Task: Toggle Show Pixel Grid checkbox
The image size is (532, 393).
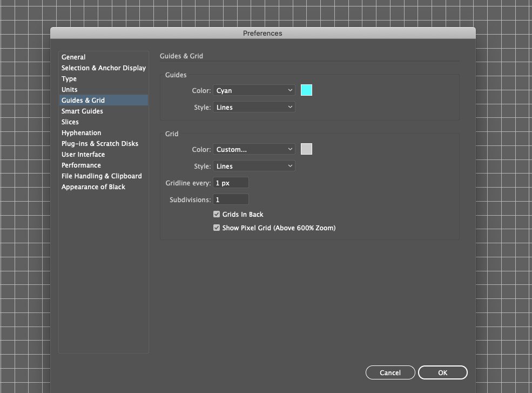Action: coord(217,228)
